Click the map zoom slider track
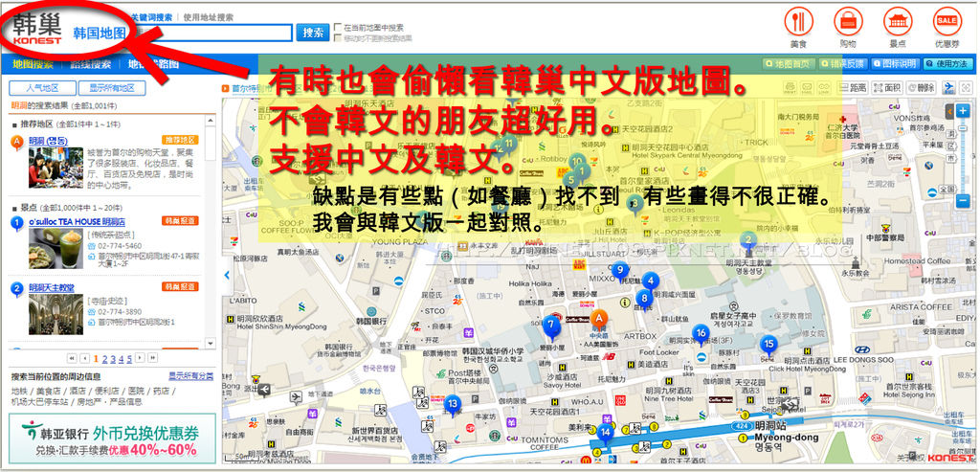980x472 pixels. pos(963,156)
